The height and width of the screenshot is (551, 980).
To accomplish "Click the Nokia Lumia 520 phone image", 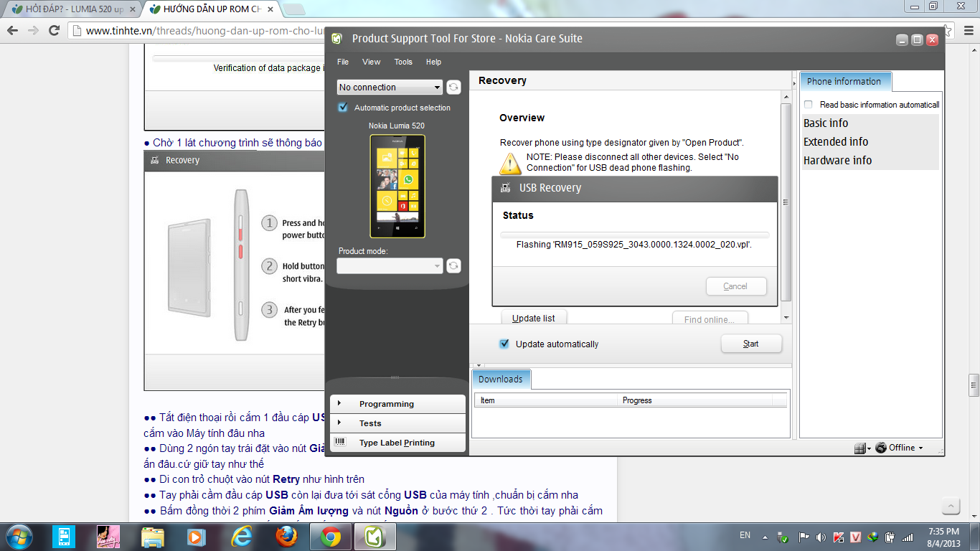I will pos(397,187).
